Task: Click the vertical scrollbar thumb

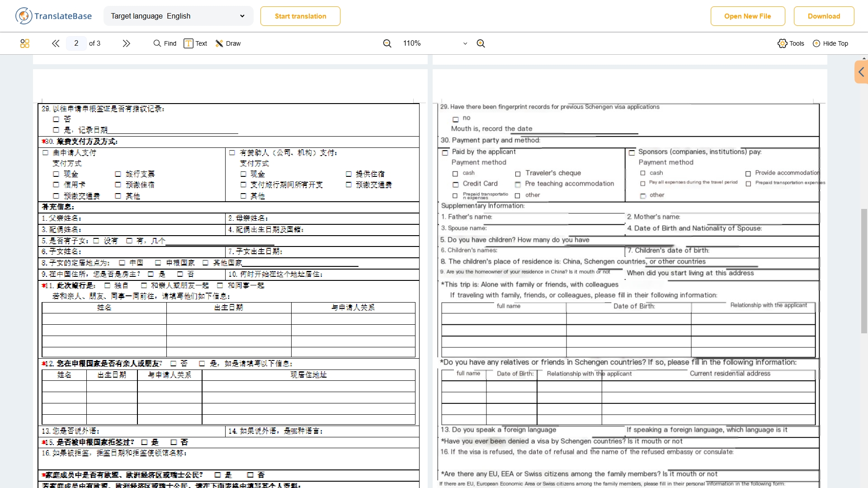Action: [864, 270]
